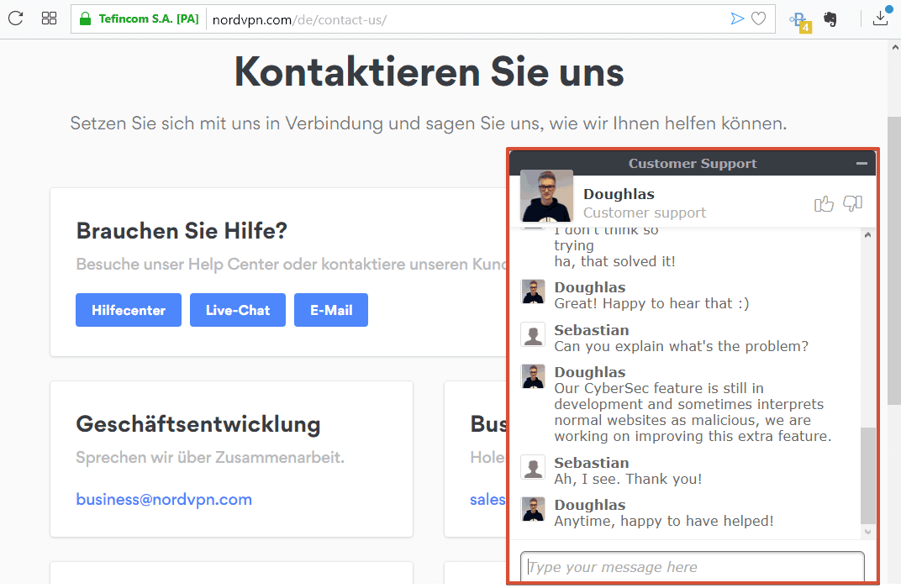Bookmark the page with the heart icon
Viewport: 901px width, 588px height.
(758, 19)
